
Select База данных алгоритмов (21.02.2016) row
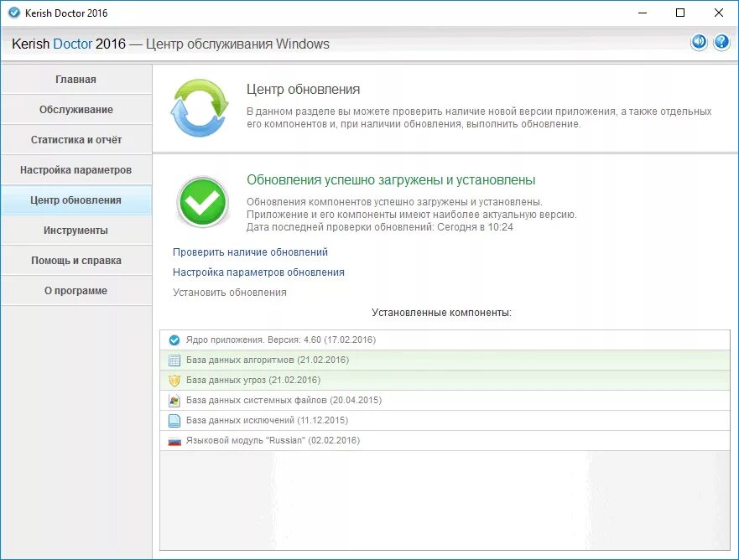(445, 360)
